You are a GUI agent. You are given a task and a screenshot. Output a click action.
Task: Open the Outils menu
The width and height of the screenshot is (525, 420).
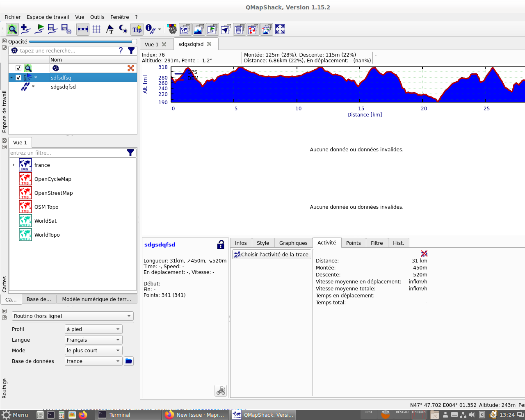click(97, 17)
